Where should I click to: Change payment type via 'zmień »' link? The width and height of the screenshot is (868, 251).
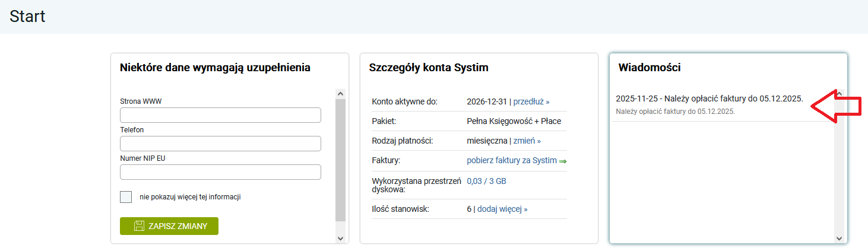(527, 141)
